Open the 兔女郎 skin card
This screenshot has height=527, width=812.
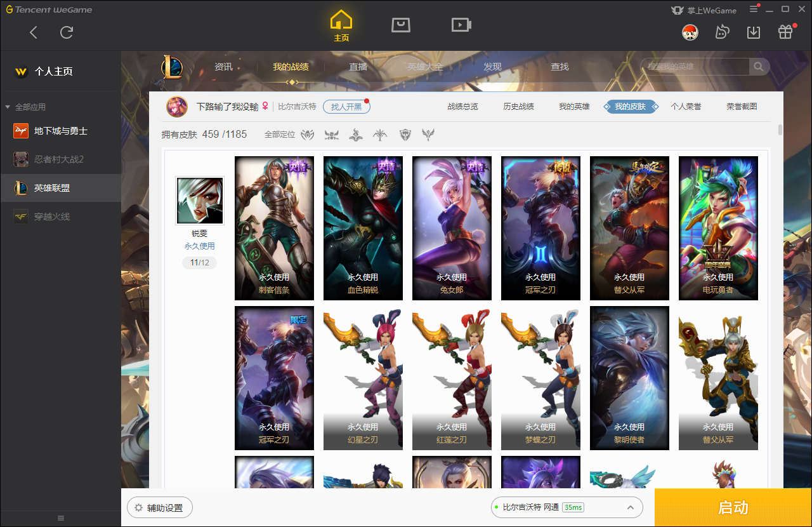pyautogui.click(x=452, y=228)
